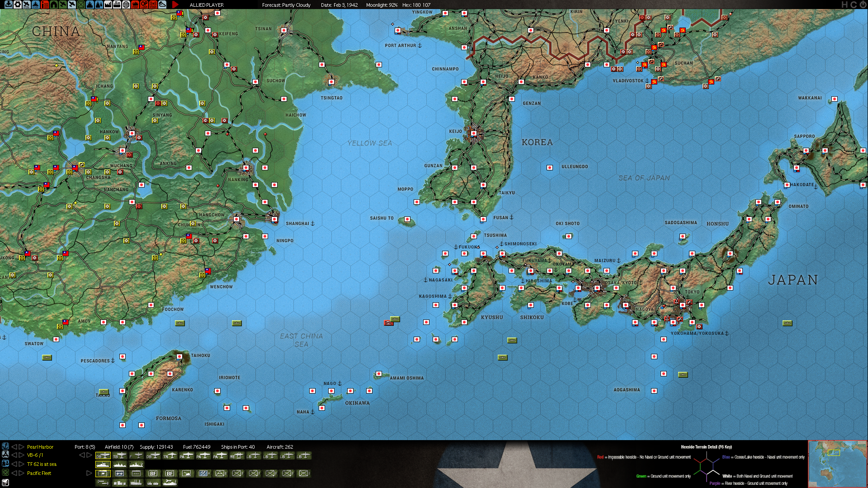The height and width of the screenshot is (488, 868).
Task: Select the TB torpedo bomber squadron icon
Action: (x=120, y=455)
